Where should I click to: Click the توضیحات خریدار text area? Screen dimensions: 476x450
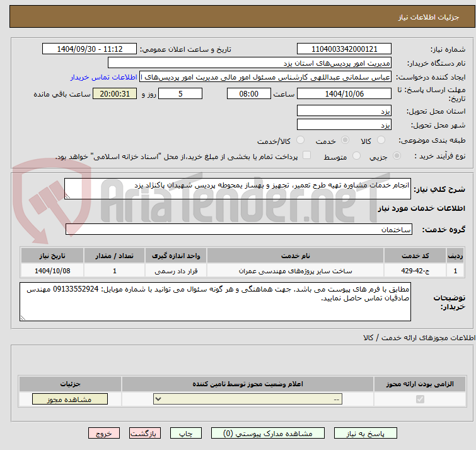(215, 302)
